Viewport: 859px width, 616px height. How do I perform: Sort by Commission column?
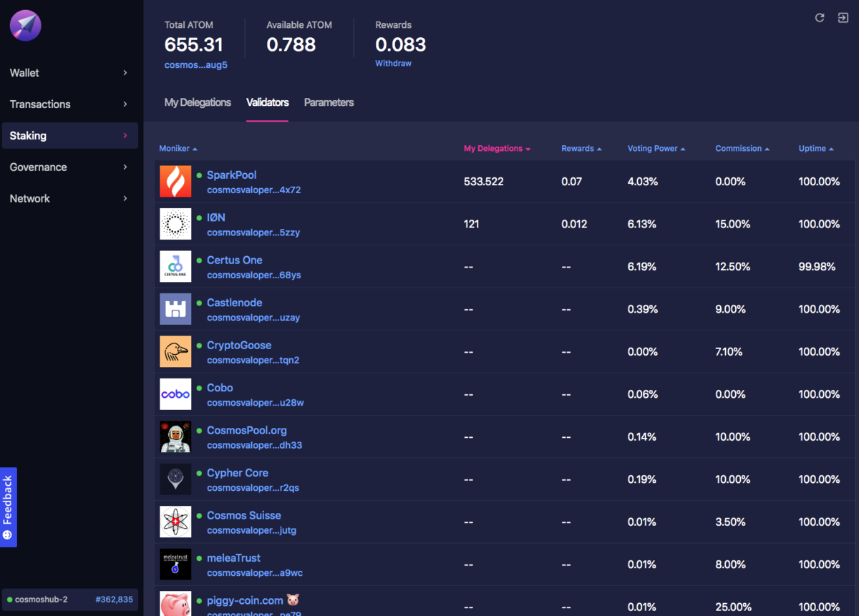click(x=742, y=149)
